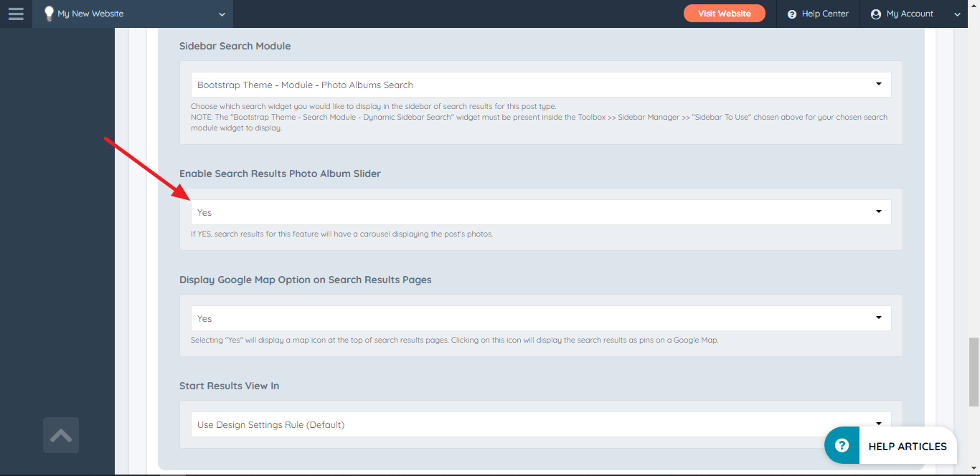
Task: Click the 'Selecting "Yes" will display a map icon' help text
Action: [454, 340]
